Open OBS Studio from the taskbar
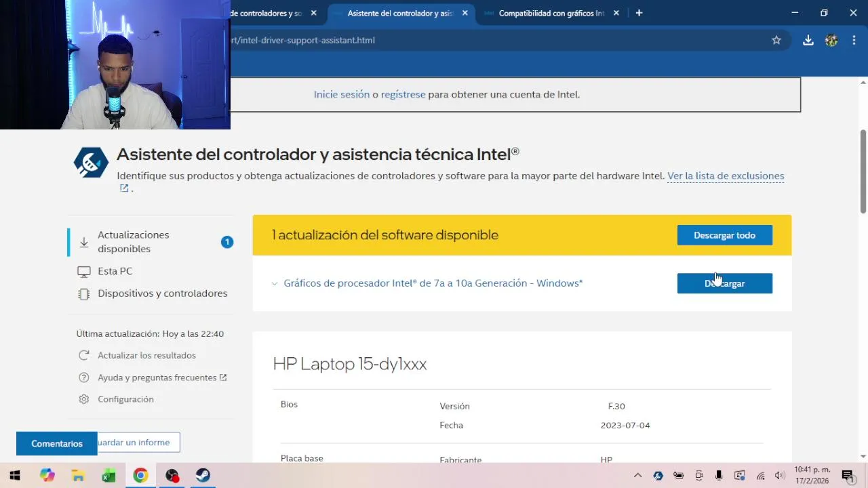The image size is (868, 488). pos(172,475)
